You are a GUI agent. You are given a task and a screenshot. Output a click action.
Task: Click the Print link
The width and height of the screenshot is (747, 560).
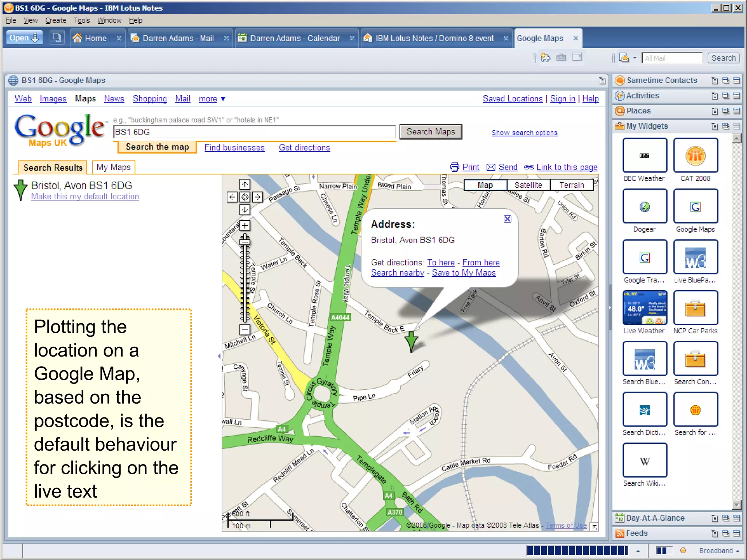pyautogui.click(x=471, y=167)
